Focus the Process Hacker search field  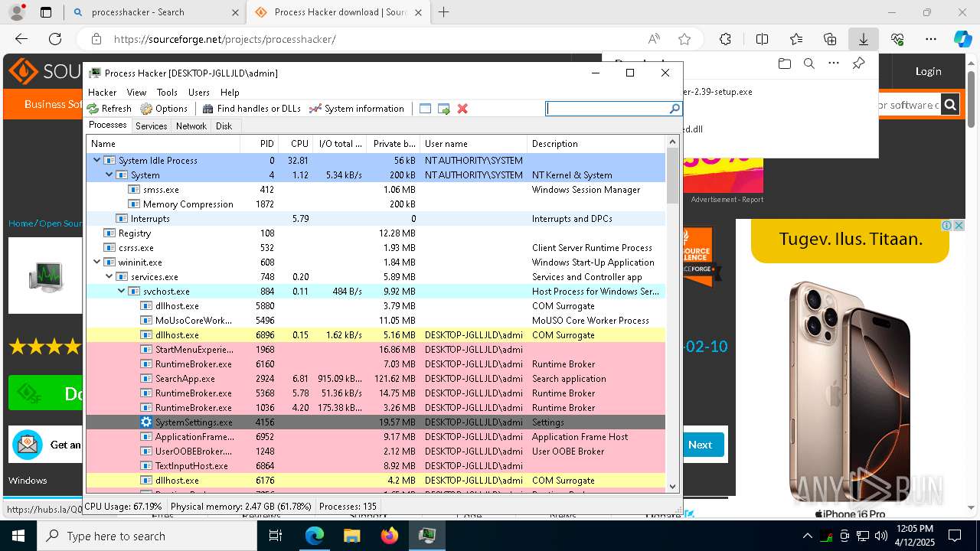[x=608, y=109]
